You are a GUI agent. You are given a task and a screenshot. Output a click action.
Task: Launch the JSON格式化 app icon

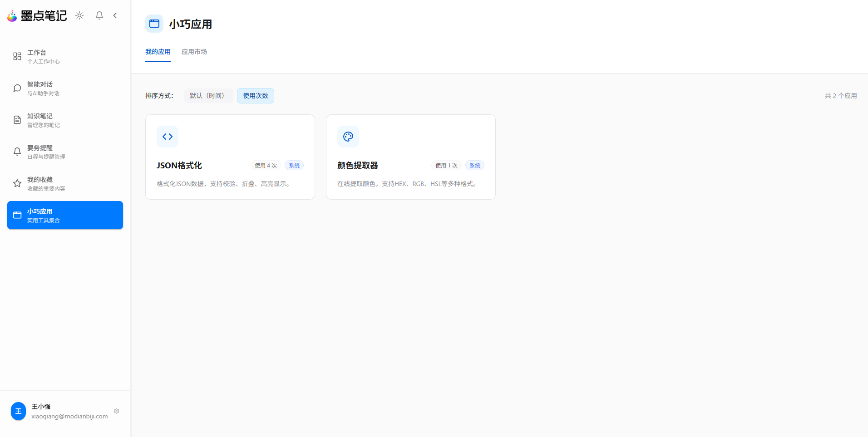(x=168, y=136)
